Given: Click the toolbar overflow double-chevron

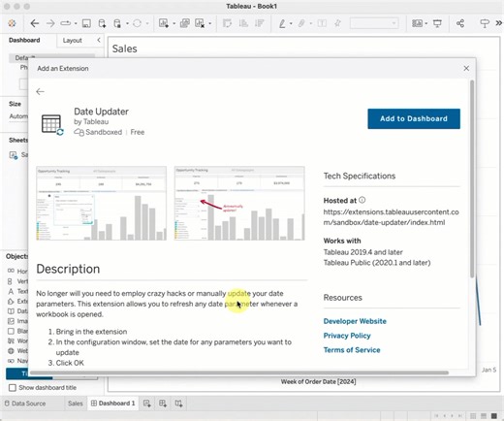Looking at the screenshot, I should click(499, 23).
